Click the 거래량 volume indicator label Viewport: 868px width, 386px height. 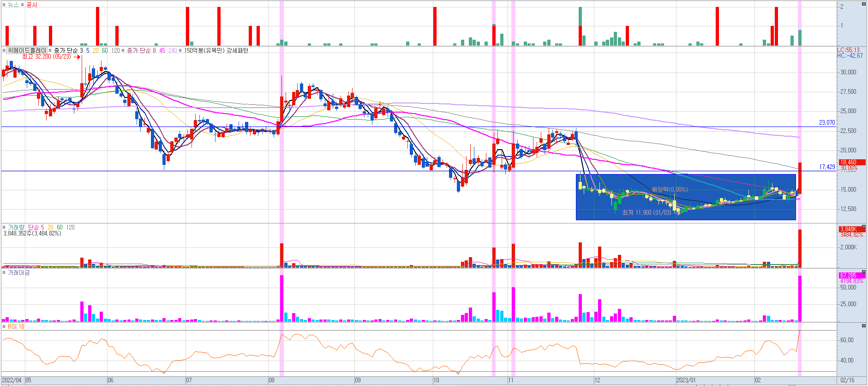[x=17, y=227]
